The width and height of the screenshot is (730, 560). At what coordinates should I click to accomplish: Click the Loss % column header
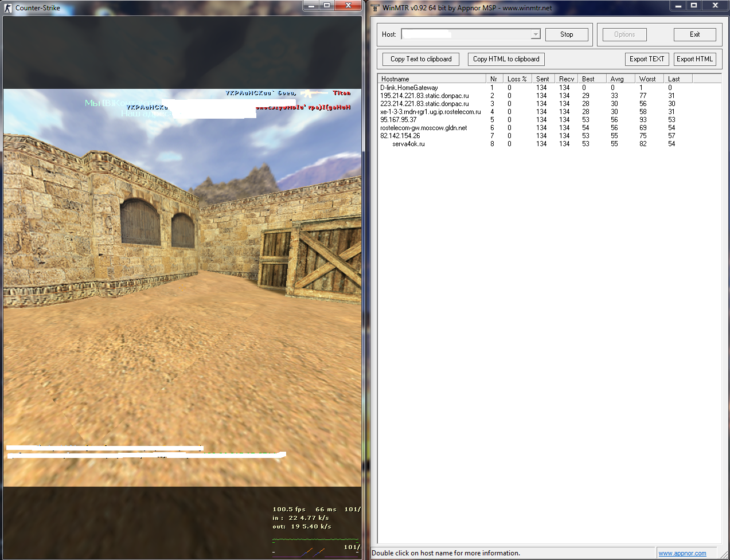[x=518, y=79]
